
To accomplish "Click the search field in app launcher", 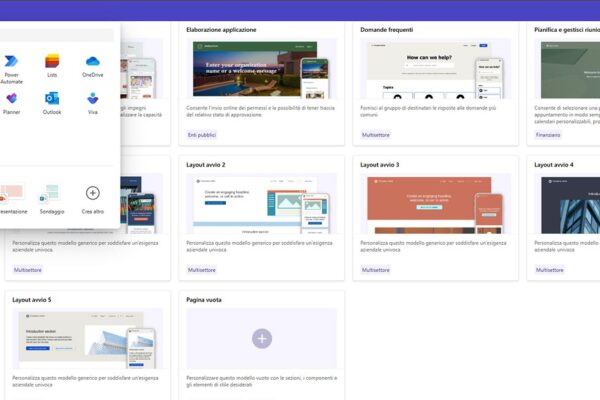I will click(57, 36).
